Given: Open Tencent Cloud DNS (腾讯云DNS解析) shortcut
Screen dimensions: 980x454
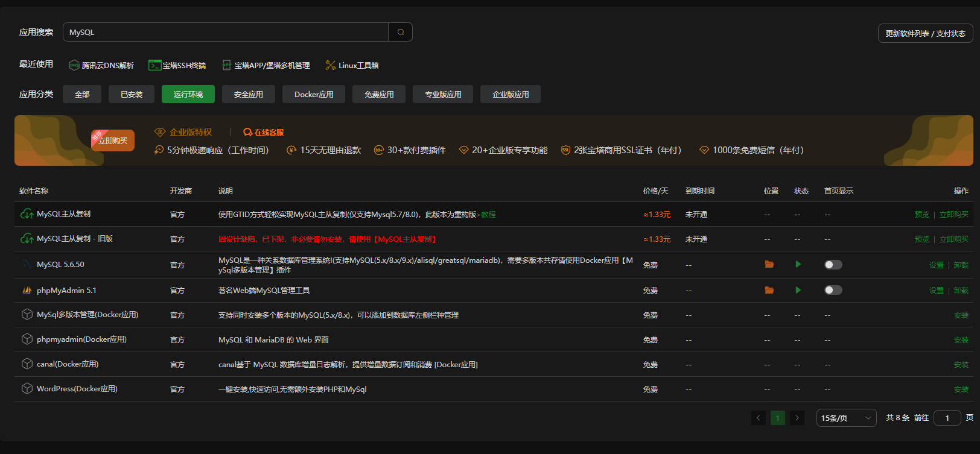Looking at the screenshot, I should [x=101, y=65].
